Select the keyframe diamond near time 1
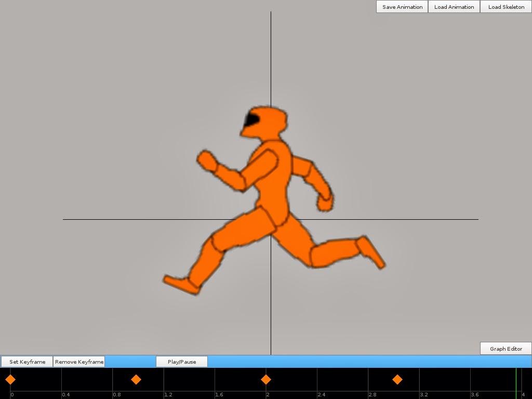This screenshot has width=532, height=399. (x=136, y=380)
